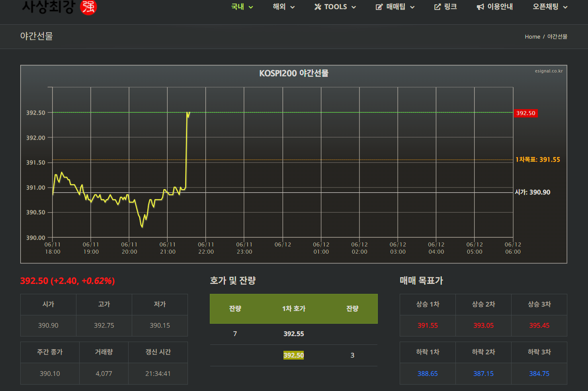The height and width of the screenshot is (391, 588).
Task: Click the 매매팁 edit pencil icon
Action: pyautogui.click(x=379, y=7)
